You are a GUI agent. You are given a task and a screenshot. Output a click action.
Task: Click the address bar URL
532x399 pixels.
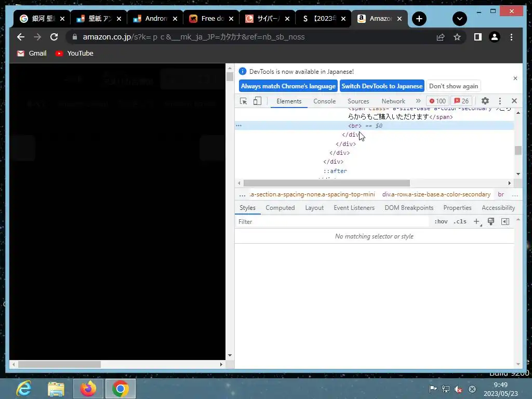(x=193, y=37)
